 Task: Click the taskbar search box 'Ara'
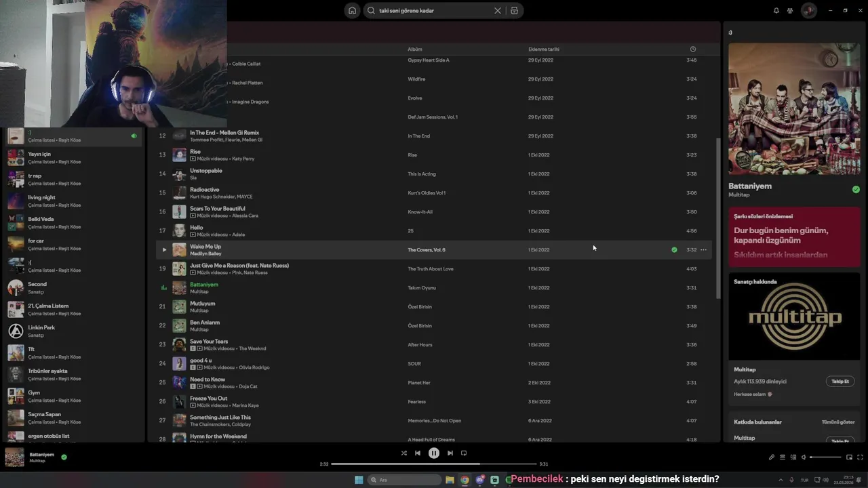[x=405, y=480]
